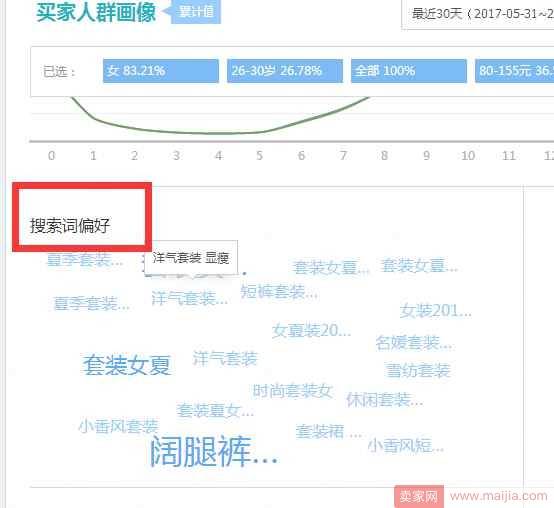Click the 洋气套装 显瘦 tooltip
This screenshot has width=554, height=508.
click(191, 258)
